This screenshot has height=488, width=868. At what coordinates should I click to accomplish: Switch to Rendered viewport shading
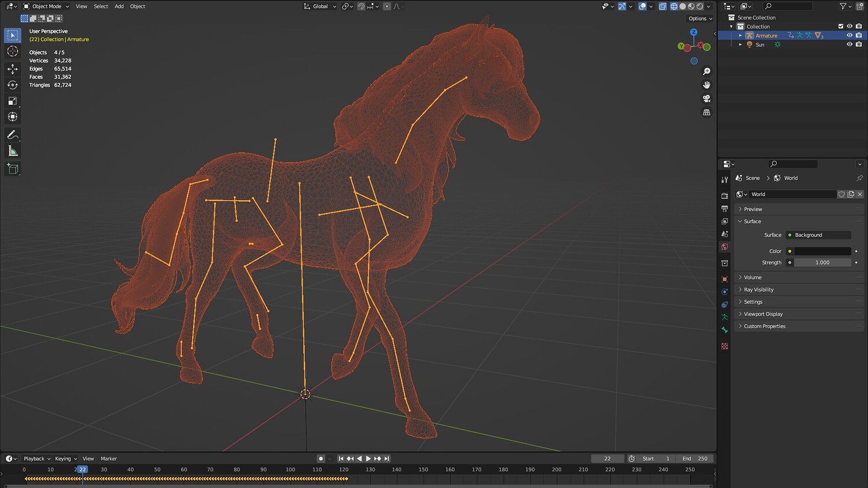tap(700, 6)
